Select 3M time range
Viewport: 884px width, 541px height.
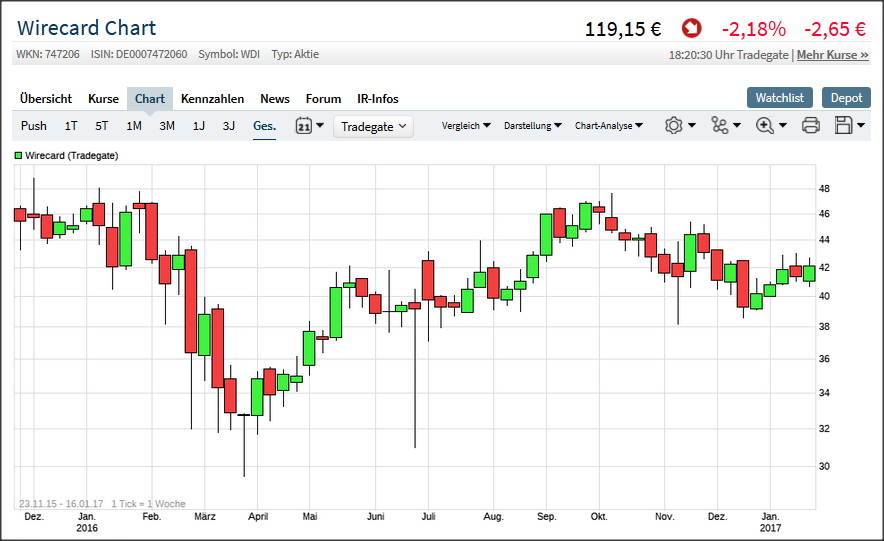point(166,126)
